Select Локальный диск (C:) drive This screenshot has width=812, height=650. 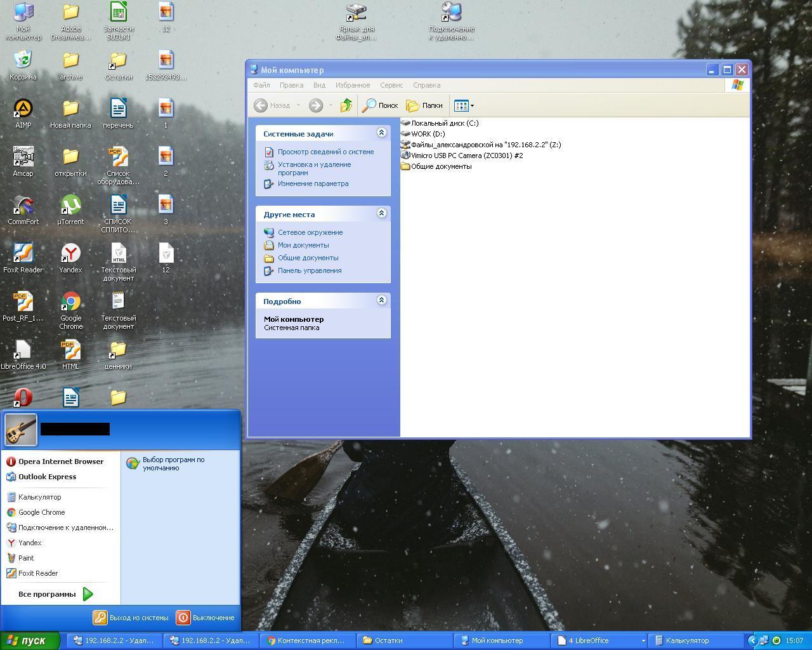(x=444, y=123)
